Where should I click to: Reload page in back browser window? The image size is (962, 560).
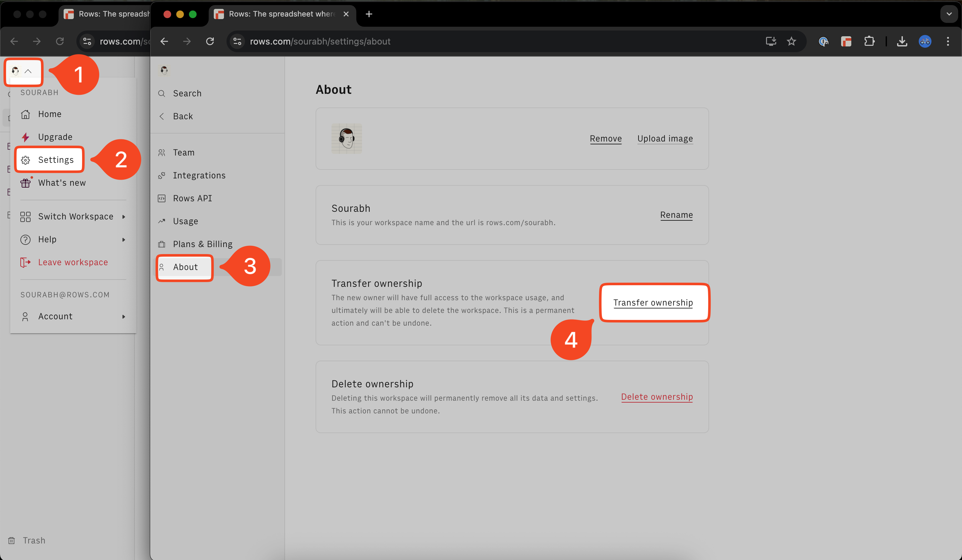pos(60,41)
